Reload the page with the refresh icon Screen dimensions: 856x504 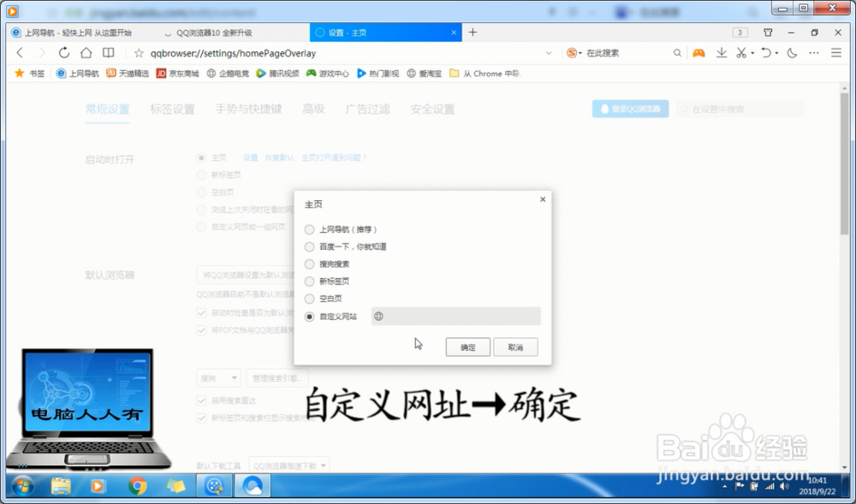point(64,53)
